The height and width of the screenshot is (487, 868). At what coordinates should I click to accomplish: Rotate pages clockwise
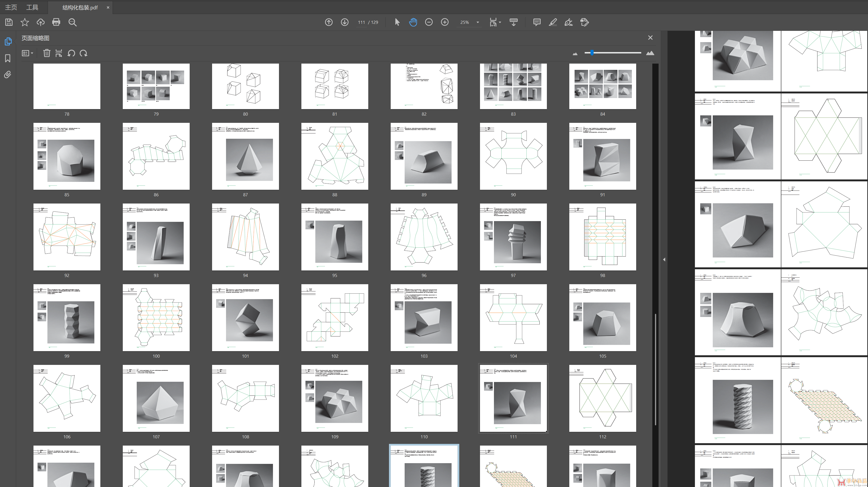84,53
